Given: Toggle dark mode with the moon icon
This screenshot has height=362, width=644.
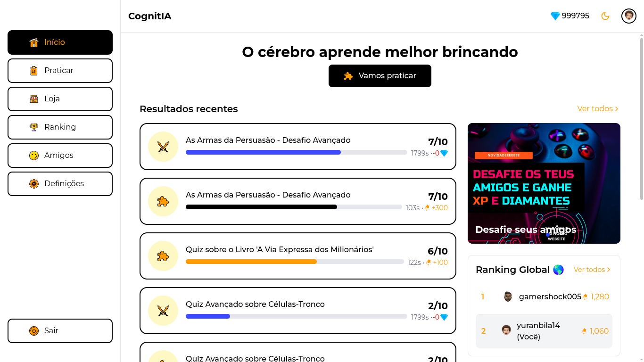Looking at the screenshot, I should (605, 16).
